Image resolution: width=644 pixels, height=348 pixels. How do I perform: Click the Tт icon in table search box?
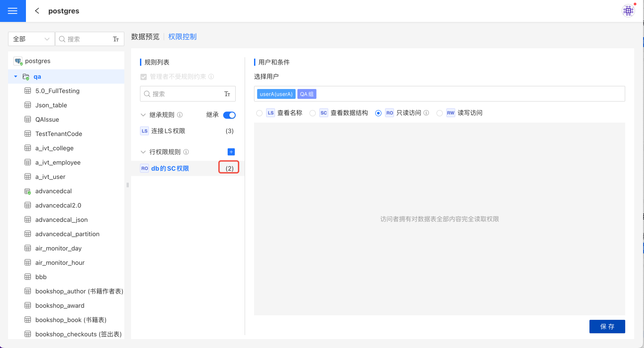point(116,39)
